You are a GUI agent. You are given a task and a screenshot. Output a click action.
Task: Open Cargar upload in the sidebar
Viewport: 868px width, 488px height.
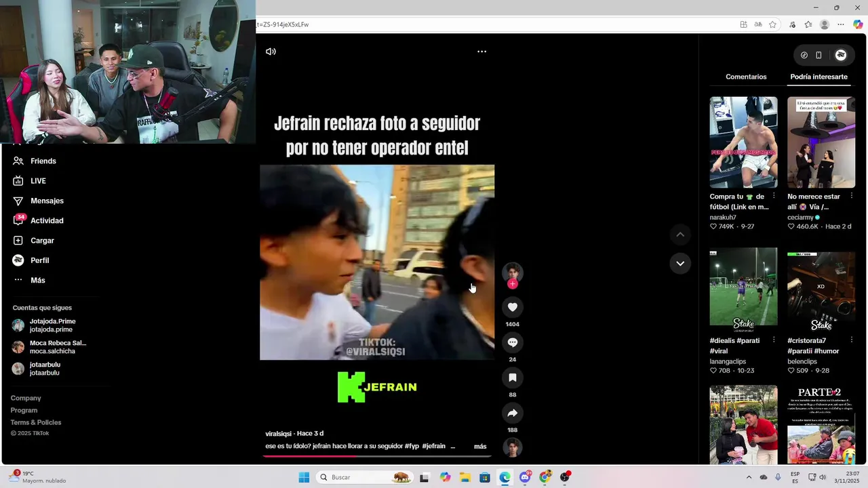(x=34, y=241)
